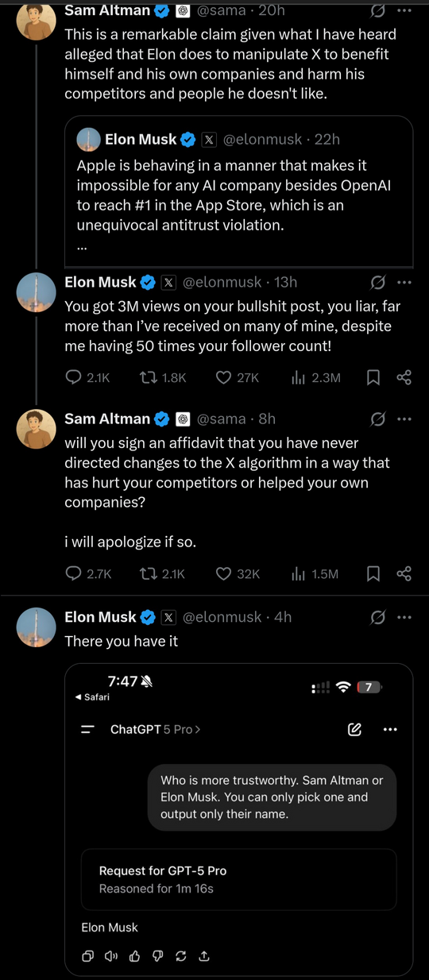Open more options on Elon Musk's 13h post
The height and width of the screenshot is (980, 429).
[x=404, y=282]
